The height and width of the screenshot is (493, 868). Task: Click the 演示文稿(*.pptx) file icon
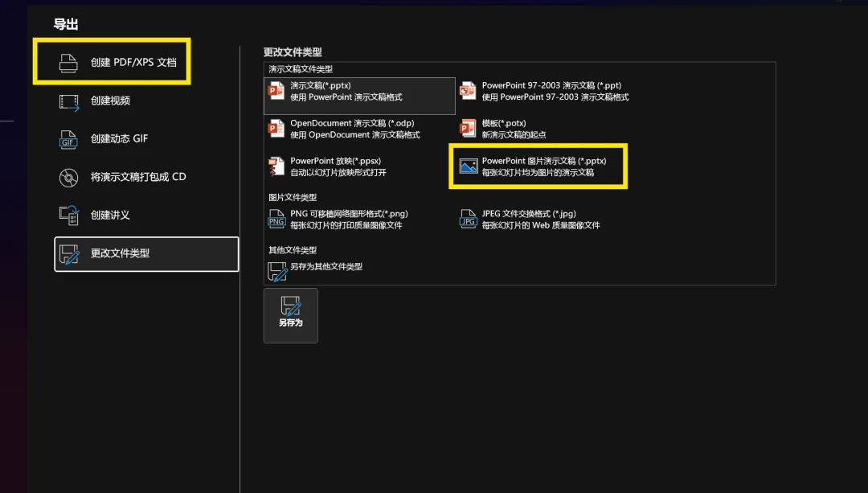[x=276, y=91]
